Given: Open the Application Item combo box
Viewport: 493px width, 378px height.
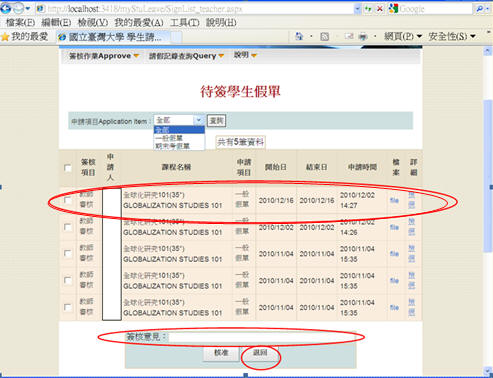Looking at the screenshot, I should [x=179, y=120].
